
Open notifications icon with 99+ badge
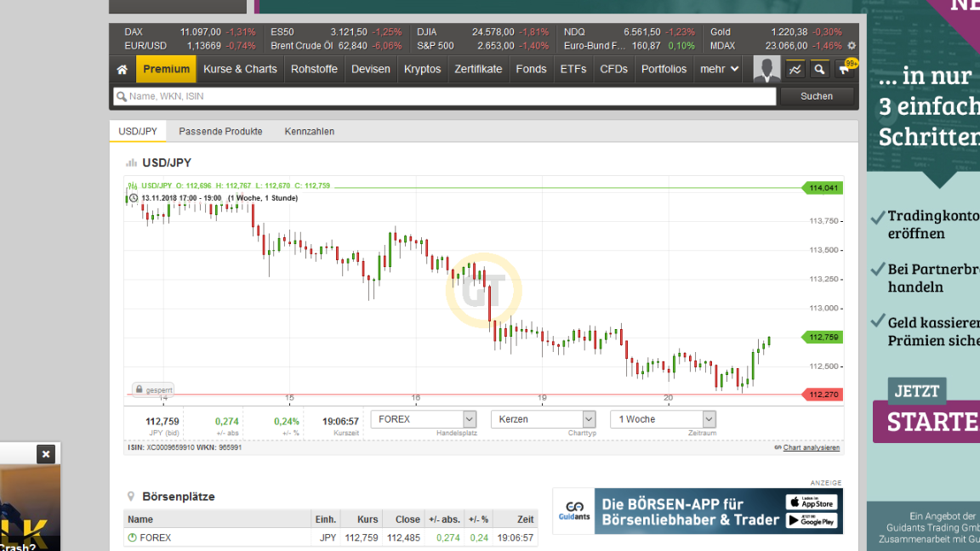click(x=845, y=69)
